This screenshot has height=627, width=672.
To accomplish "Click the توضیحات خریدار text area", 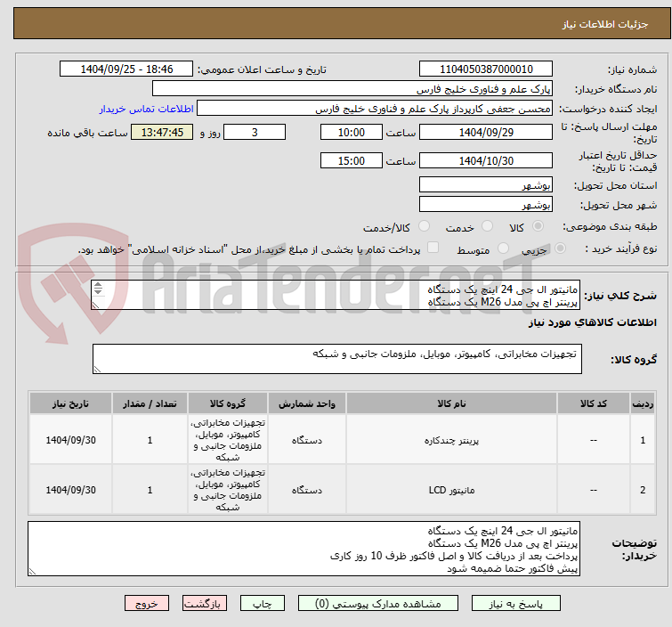I will (304, 549).
